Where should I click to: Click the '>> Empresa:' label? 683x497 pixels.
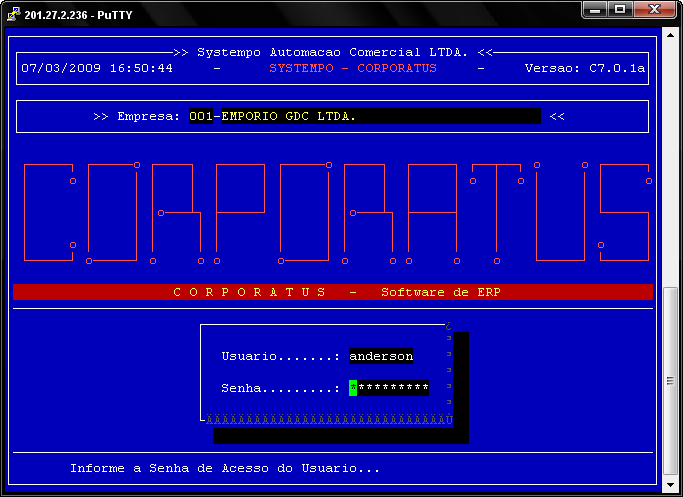[x=137, y=116]
